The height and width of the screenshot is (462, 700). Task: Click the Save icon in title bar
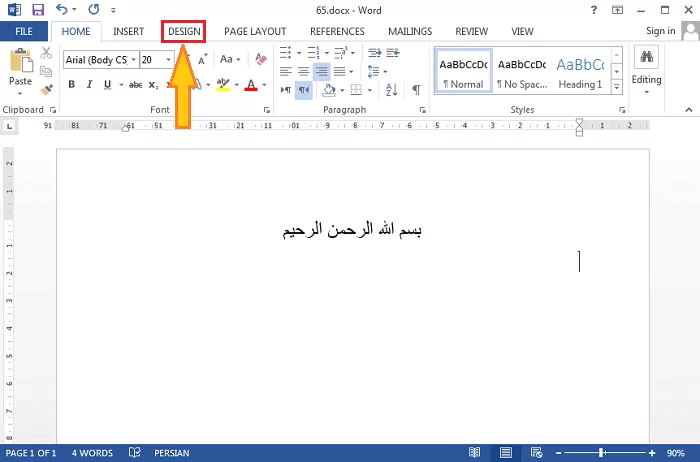(x=38, y=9)
